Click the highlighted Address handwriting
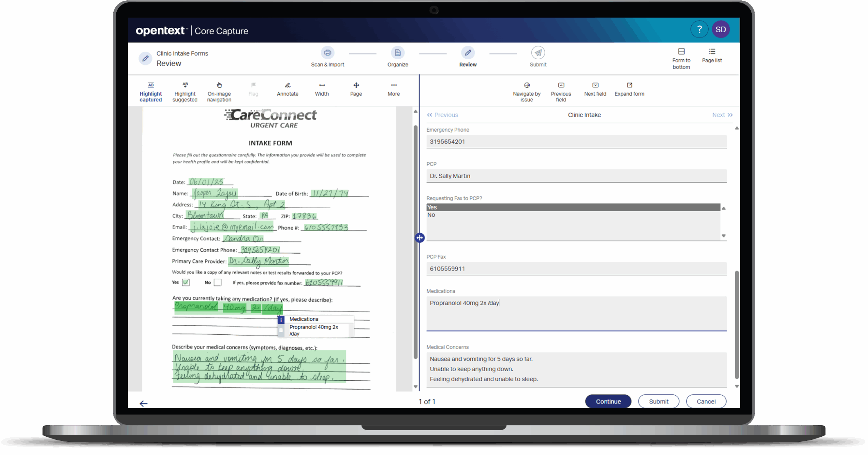The height and width of the screenshot is (455, 868). coord(241,204)
